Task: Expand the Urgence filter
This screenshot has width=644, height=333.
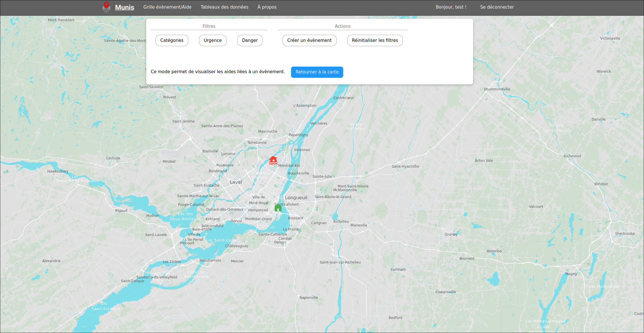Action: 212,40
